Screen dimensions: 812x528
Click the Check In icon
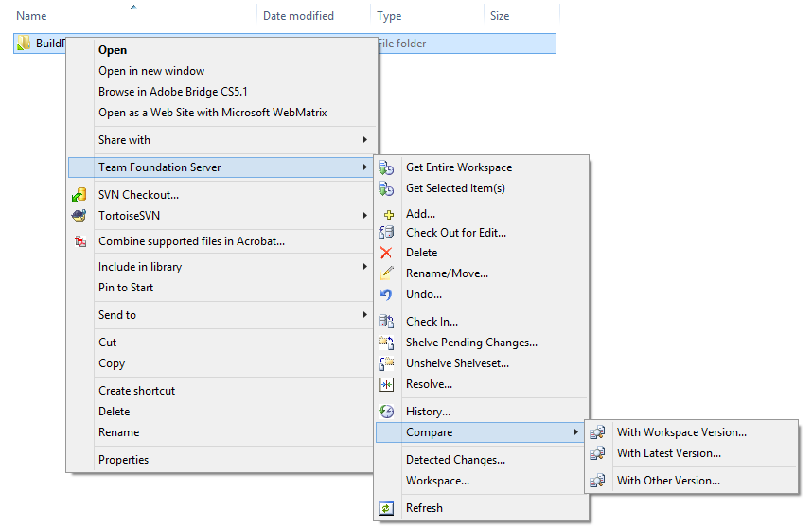tap(386, 322)
